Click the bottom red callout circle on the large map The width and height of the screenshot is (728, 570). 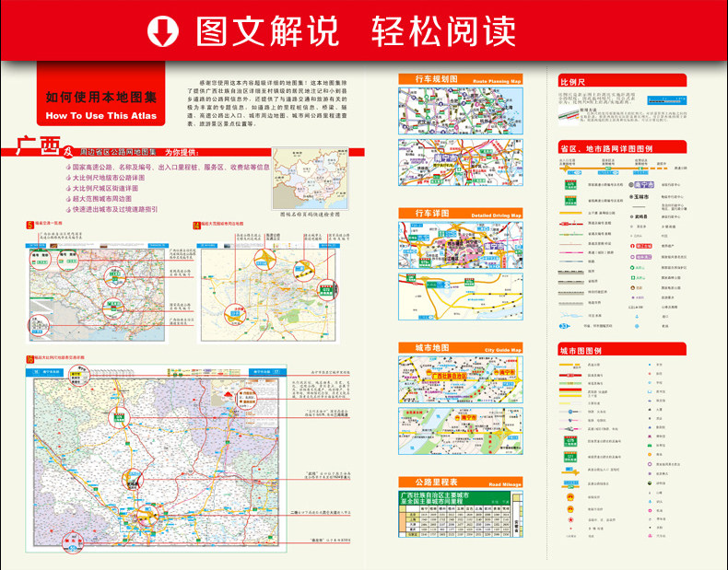point(73,543)
